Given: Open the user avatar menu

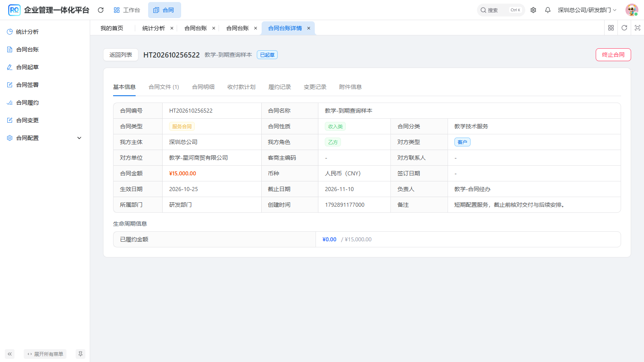Looking at the screenshot, I should 632,10.
